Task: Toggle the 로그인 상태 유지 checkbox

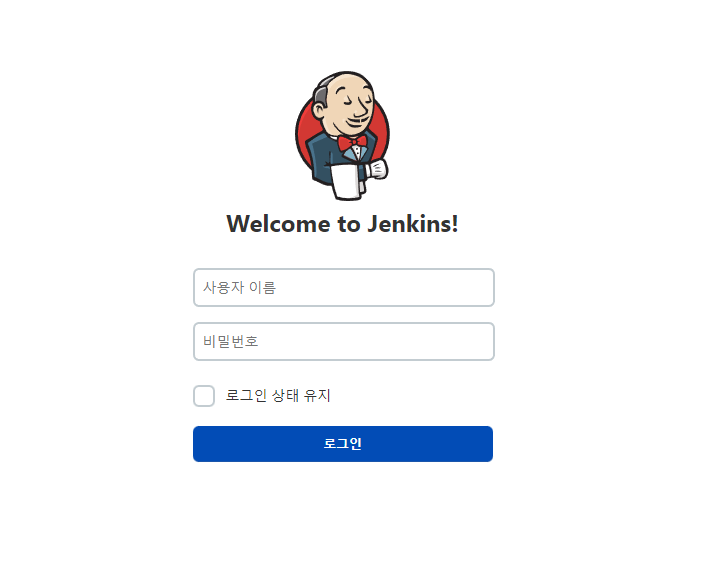Action: click(204, 396)
